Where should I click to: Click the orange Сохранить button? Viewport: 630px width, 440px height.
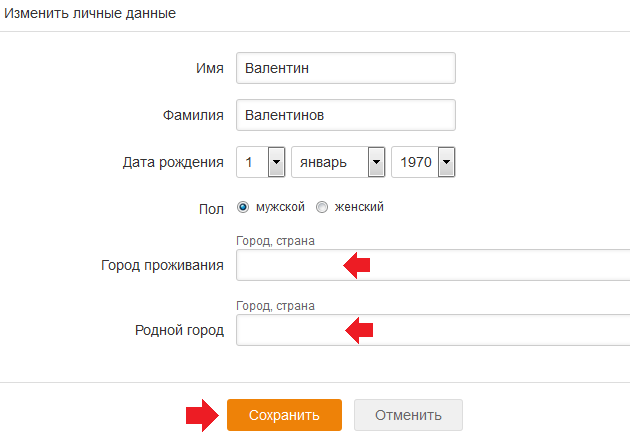coord(284,415)
